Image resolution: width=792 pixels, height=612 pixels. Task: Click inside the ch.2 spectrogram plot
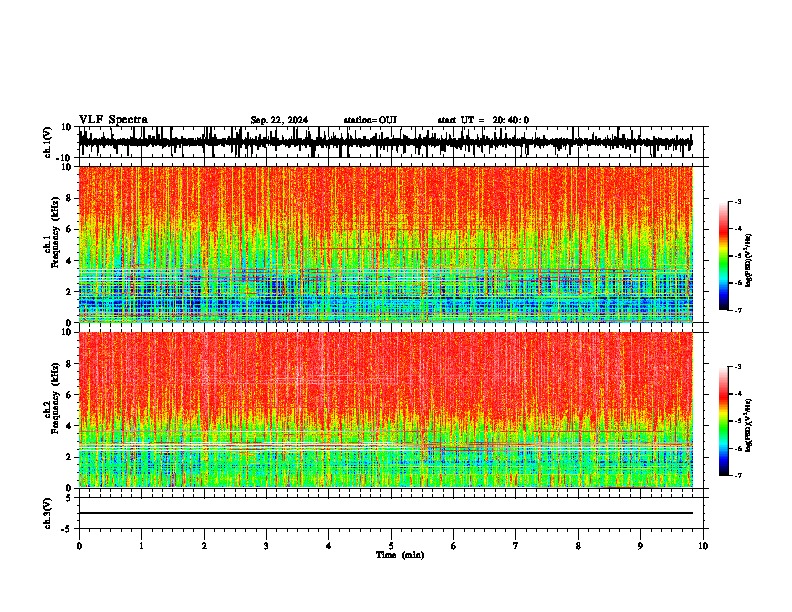coord(385,410)
